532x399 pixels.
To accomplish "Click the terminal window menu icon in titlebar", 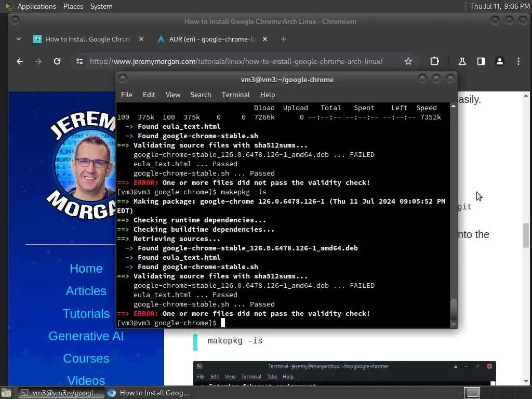I will pos(123,78).
